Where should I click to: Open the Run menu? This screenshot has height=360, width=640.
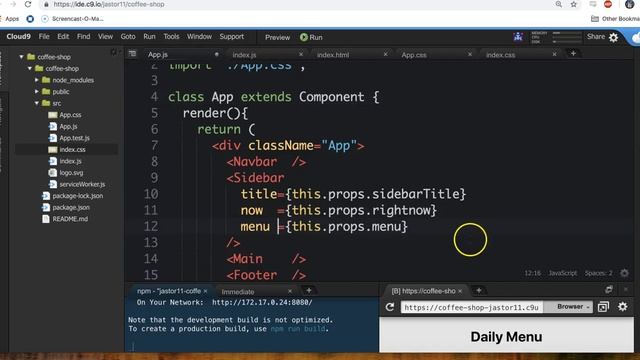pyautogui.click(x=149, y=37)
